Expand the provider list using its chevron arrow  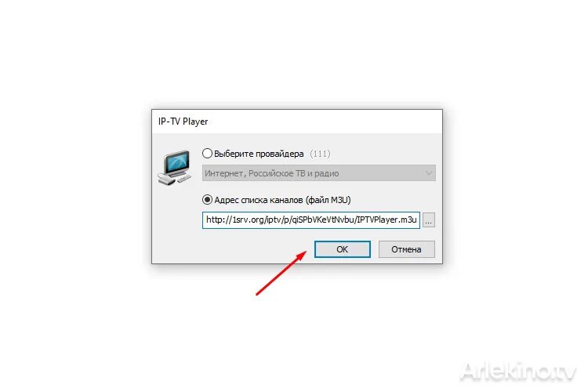[x=428, y=173]
